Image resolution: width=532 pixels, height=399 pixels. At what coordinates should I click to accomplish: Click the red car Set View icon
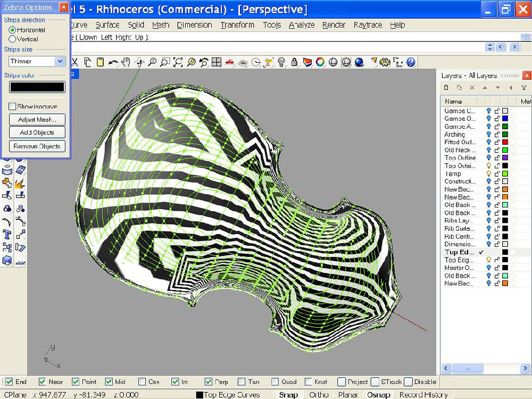point(230,62)
